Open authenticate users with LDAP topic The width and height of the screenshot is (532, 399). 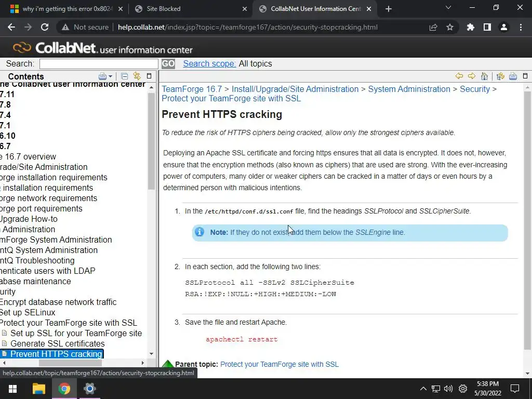click(x=48, y=271)
